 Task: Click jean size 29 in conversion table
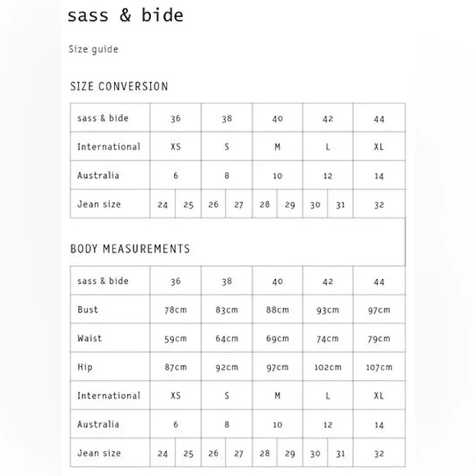(290, 205)
